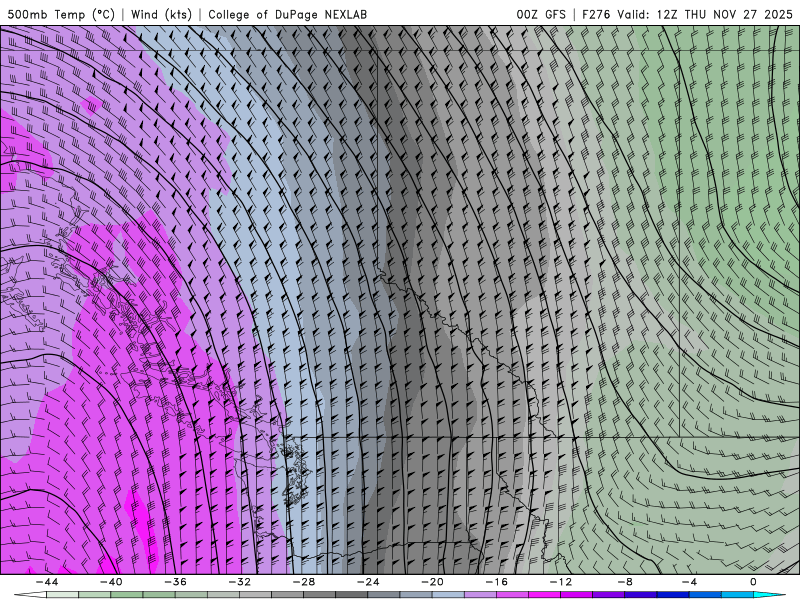Click the "Wind (kts)" header label
The height and width of the screenshot is (600, 800).
161,14
